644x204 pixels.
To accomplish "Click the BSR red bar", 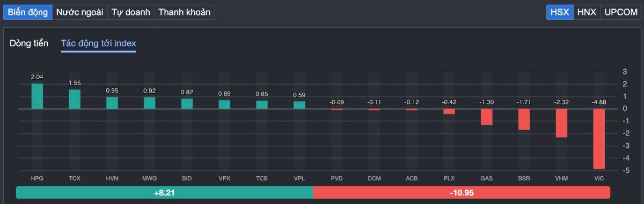I will pos(524,119).
